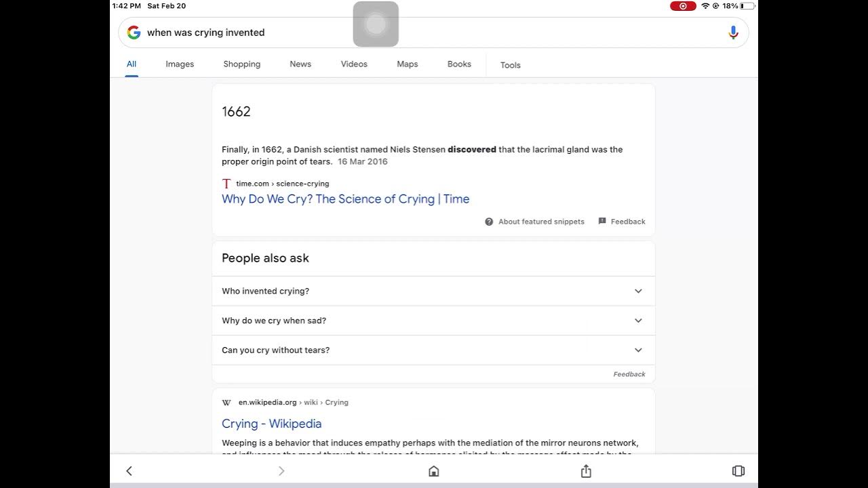Open the News results tab
This screenshot has height=488, width=868.
click(x=300, y=64)
